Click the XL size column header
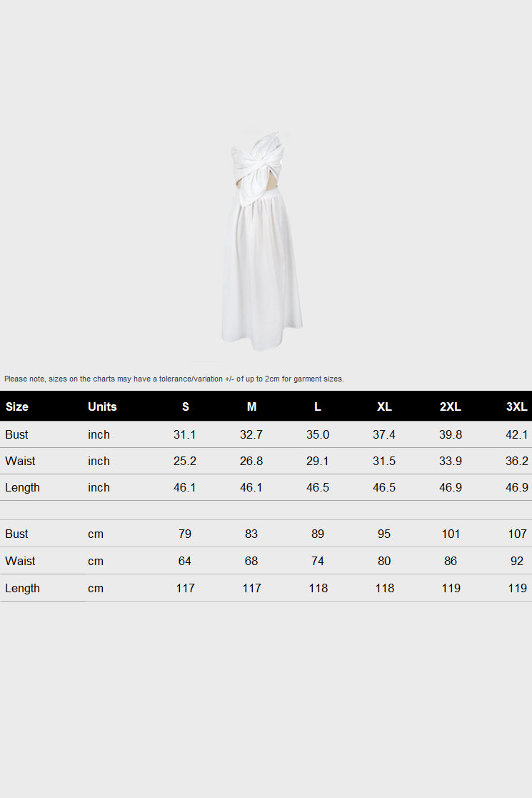This screenshot has width=532, height=798. tap(384, 407)
